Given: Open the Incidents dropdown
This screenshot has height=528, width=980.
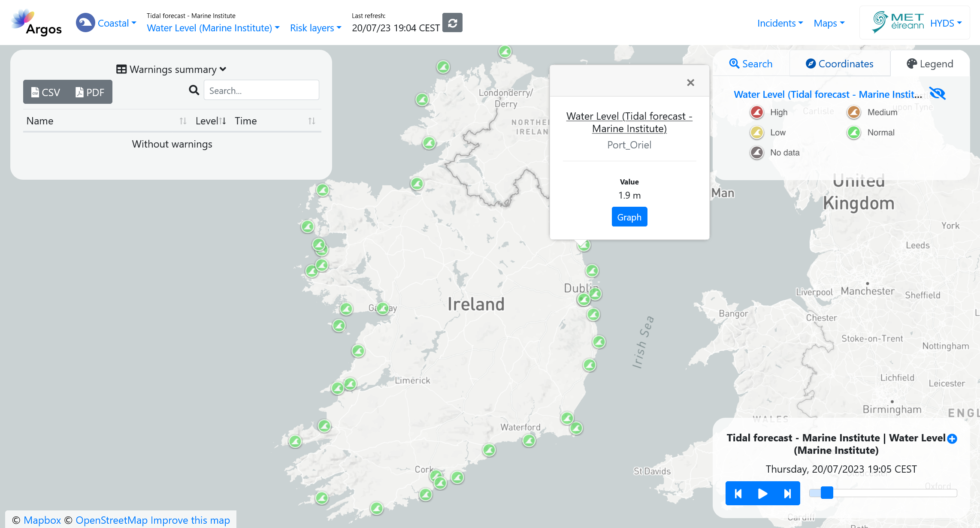Looking at the screenshot, I should coord(780,23).
